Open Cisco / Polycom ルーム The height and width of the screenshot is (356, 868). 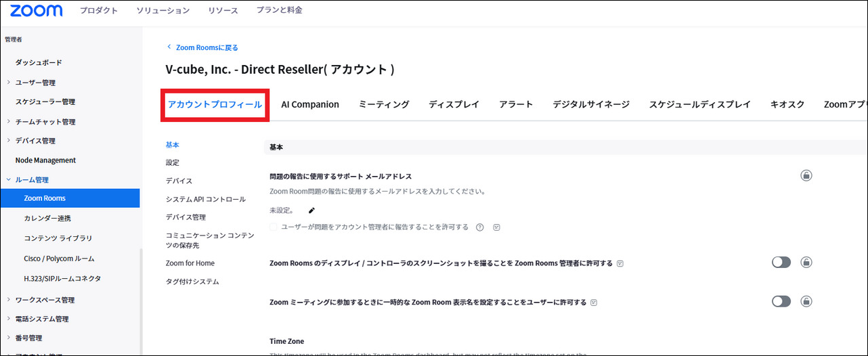pos(59,259)
